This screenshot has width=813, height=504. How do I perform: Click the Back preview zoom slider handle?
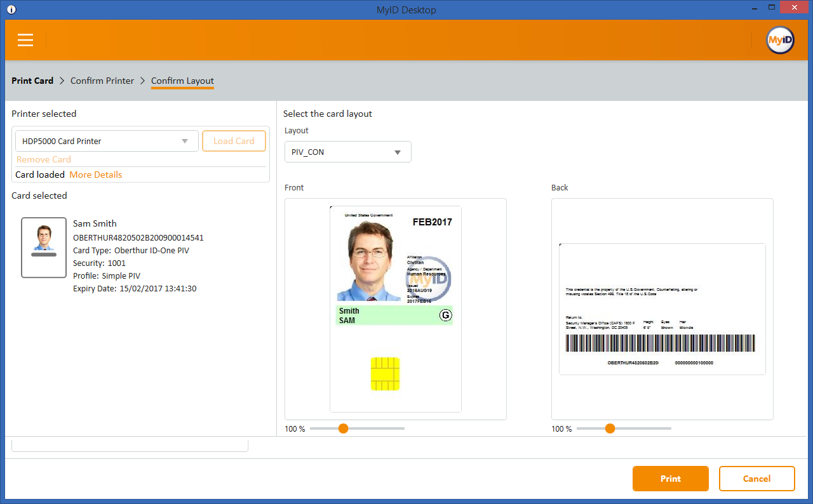click(610, 428)
